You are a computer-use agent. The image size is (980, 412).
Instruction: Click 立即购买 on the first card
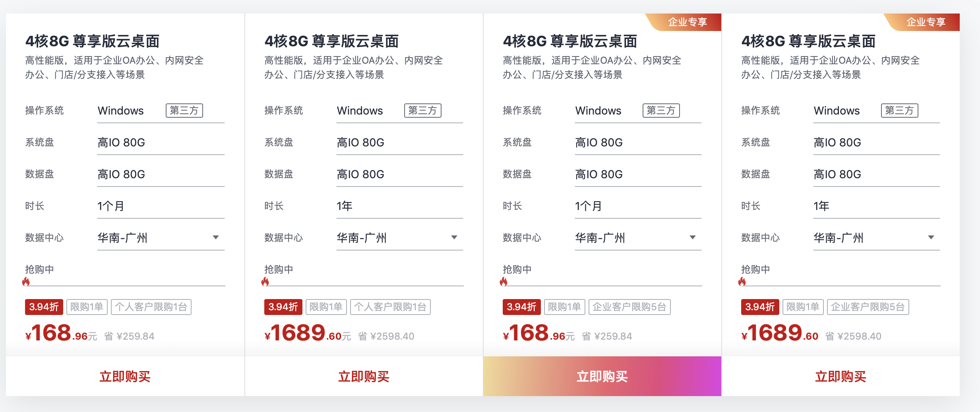click(125, 377)
